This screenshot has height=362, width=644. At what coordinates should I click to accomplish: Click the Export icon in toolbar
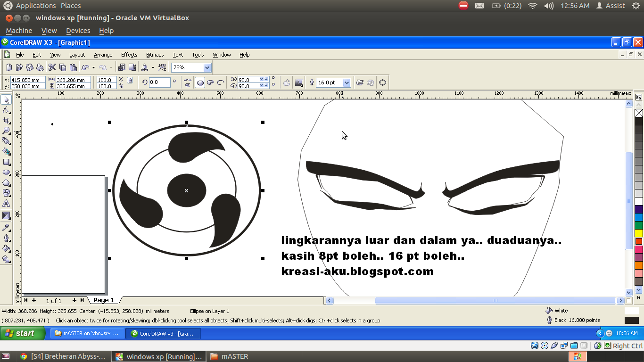click(x=132, y=67)
